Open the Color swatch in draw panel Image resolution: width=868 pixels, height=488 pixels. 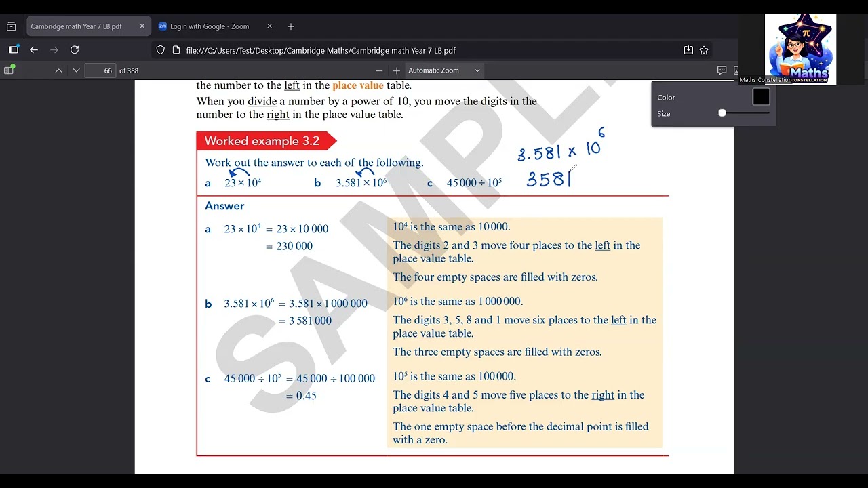point(761,97)
